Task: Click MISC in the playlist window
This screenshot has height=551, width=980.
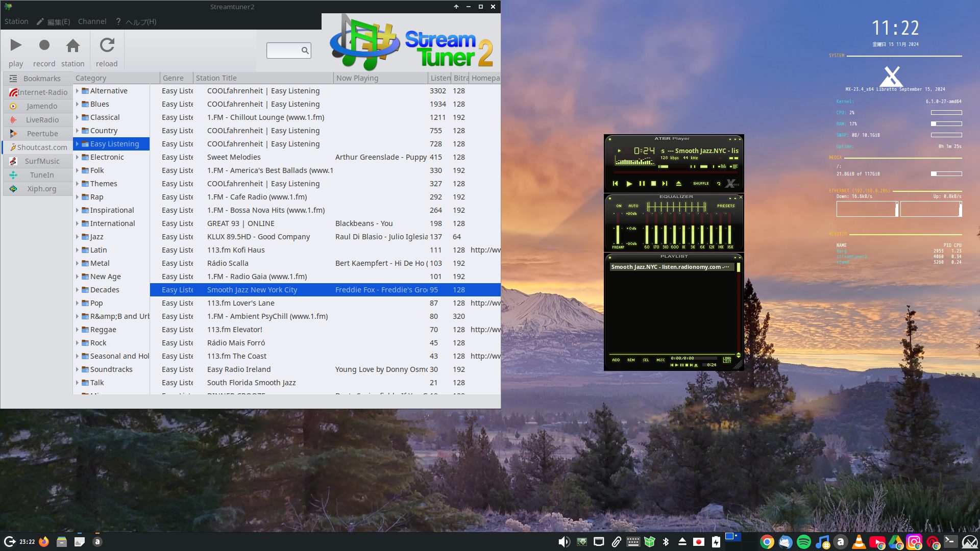Action: point(660,360)
